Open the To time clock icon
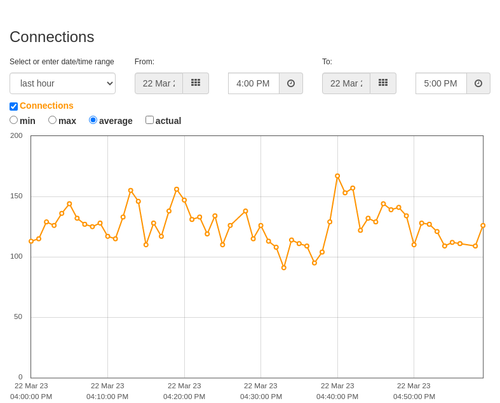500x403 pixels. pyautogui.click(x=478, y=83)
